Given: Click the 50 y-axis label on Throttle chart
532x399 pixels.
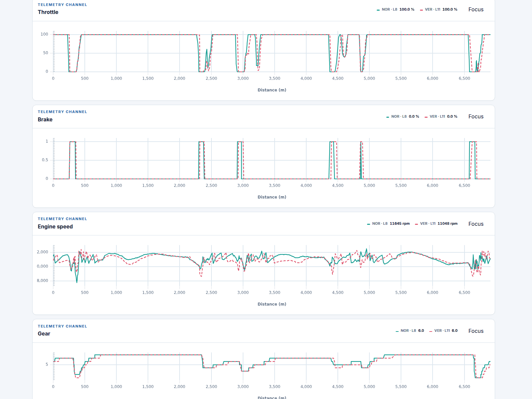Looking at the screenshot, I should (x=46, y=53).
